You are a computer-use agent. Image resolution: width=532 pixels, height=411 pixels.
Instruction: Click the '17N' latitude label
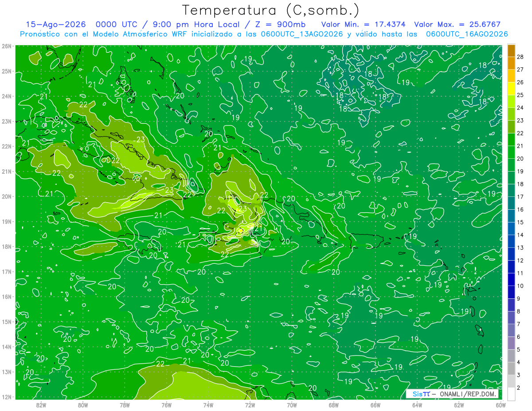7,271
